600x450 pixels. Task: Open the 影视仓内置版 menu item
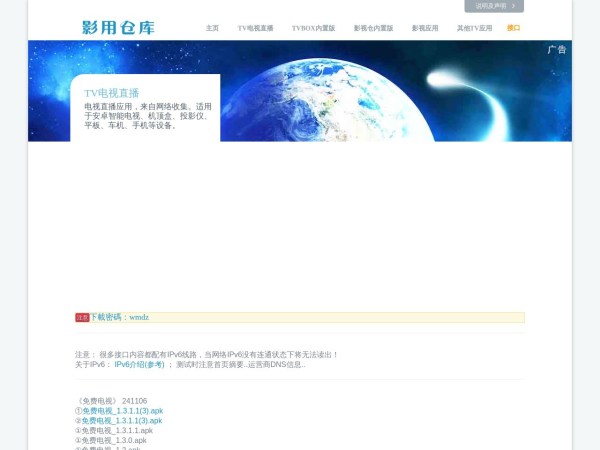pyautogui.click(x=373, y=28)
